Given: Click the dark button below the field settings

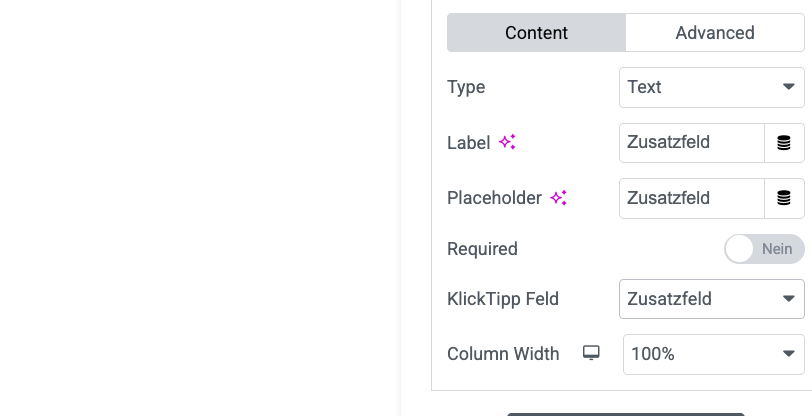Looking at the screenshot, I should coord(625,413).
